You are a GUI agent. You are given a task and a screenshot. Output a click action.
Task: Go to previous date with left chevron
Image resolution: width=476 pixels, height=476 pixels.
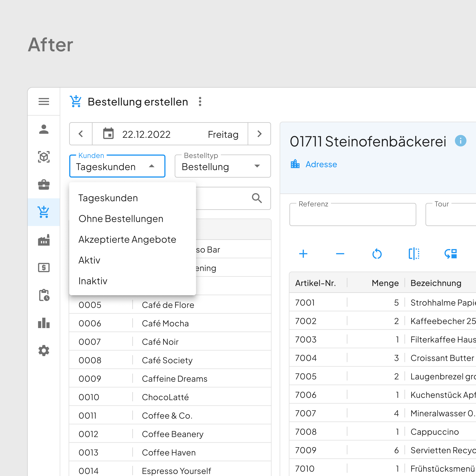[81, 134]
